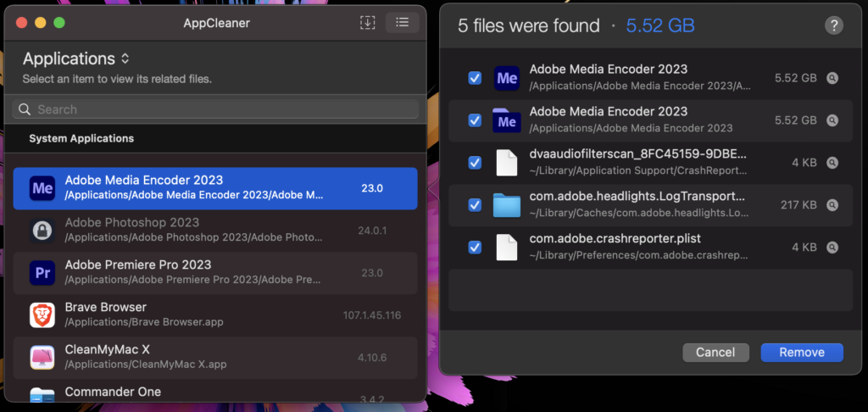Screen dimensions: 868x412
Task: Open the help question mark button
Action: tap(834, 25)
